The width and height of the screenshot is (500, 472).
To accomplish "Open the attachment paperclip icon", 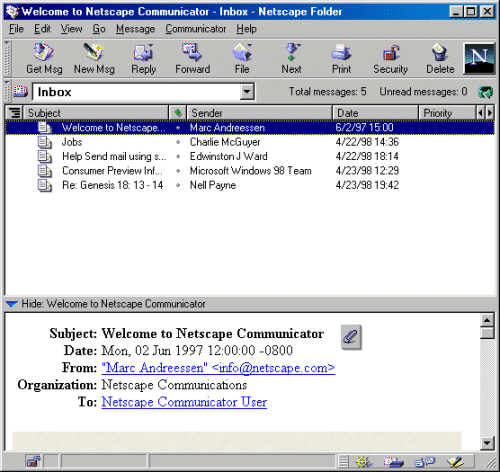I will click(x=351, y=337).
